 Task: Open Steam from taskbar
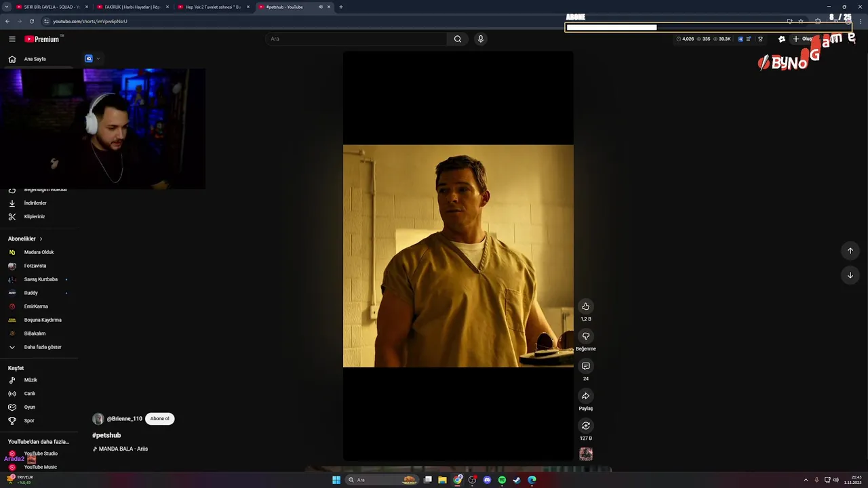point(517,480)
